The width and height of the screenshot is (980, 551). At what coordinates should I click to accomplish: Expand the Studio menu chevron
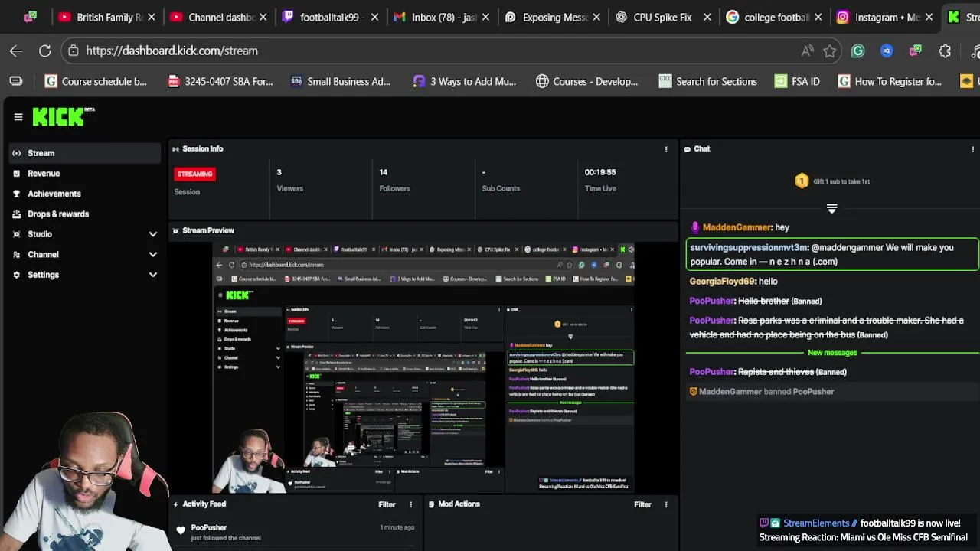click(152, 234)
